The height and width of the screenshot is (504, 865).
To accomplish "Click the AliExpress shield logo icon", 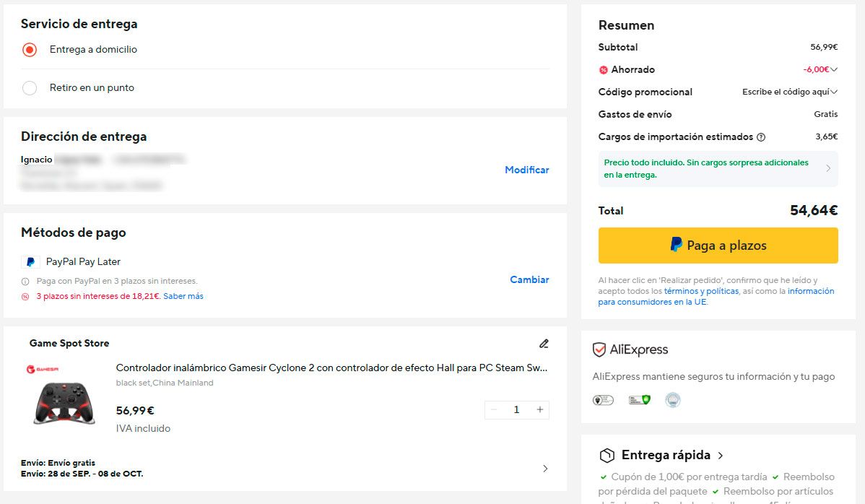I will 599,349.
